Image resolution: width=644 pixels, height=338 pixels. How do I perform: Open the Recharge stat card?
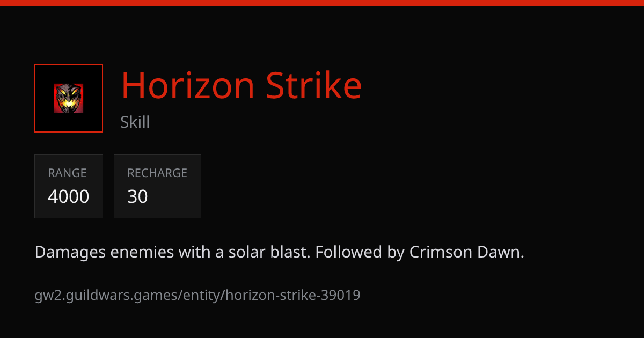tap(157, 186)
